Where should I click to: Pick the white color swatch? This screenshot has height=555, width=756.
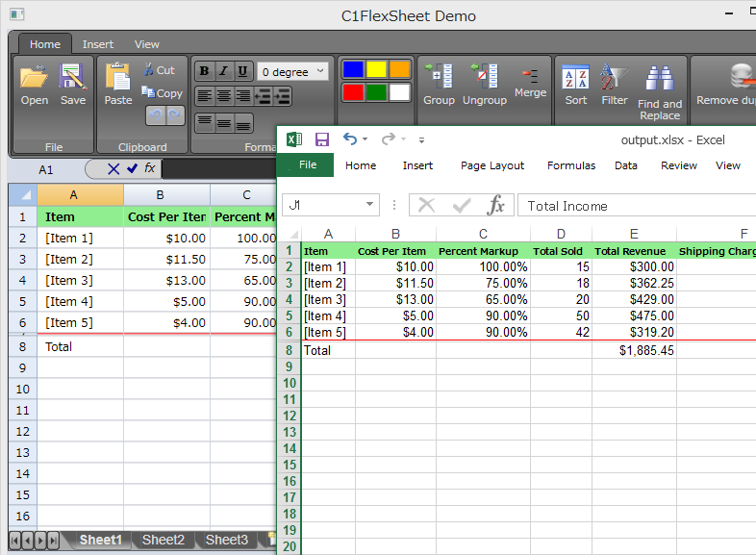[399, 92]
